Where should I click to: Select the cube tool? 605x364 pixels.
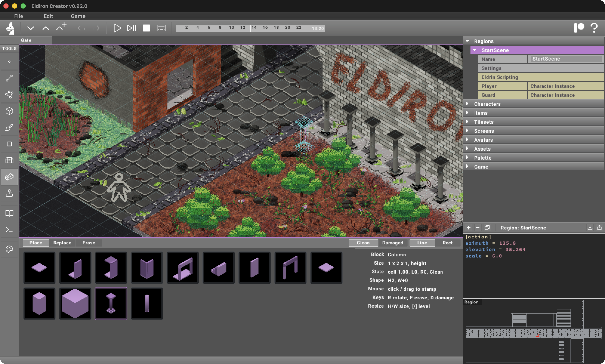pos(9,111)
